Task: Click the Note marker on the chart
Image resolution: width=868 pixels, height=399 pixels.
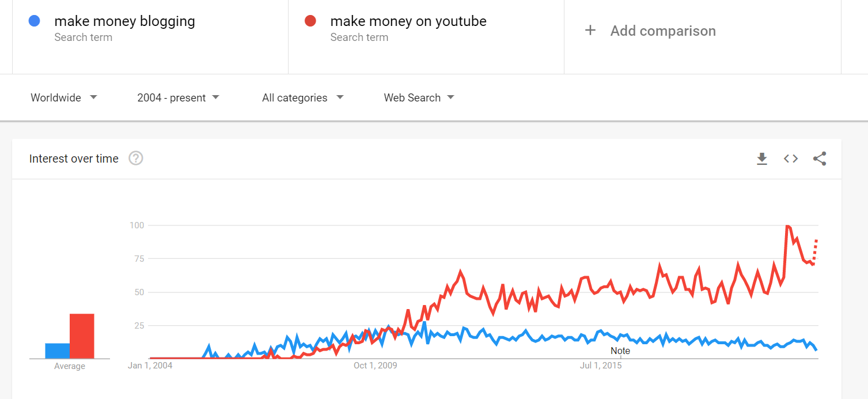Action: [620, 351]
